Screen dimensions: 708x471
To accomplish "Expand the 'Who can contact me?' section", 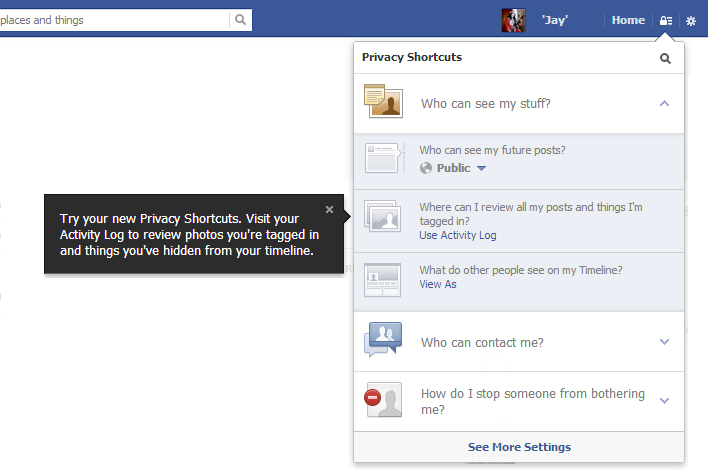I will click(665, 342).
